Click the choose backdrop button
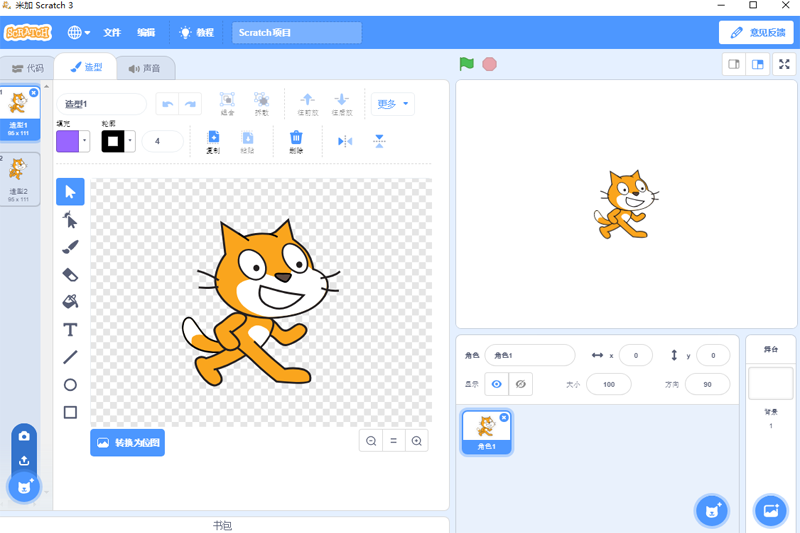 point(771,511)
